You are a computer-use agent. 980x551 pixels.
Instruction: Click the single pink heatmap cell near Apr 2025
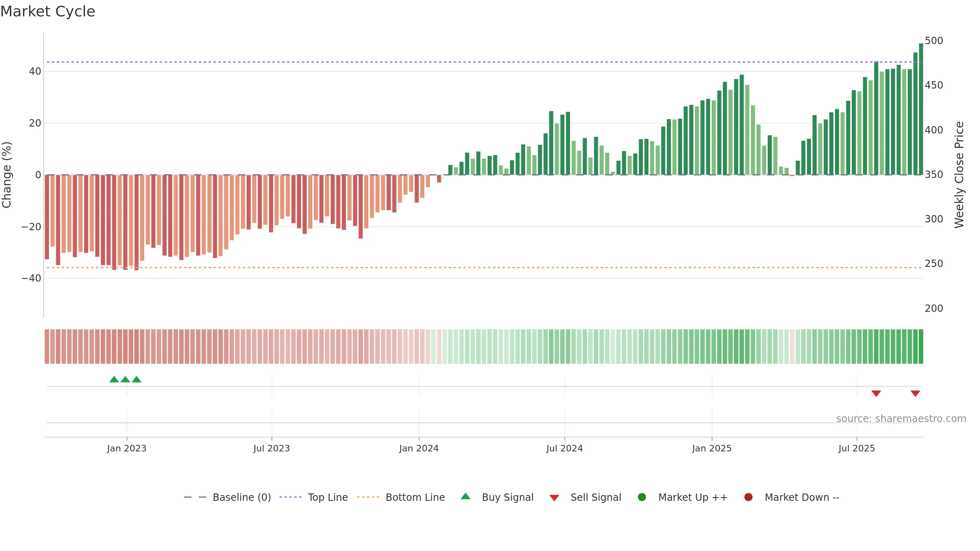coord(792,347)
